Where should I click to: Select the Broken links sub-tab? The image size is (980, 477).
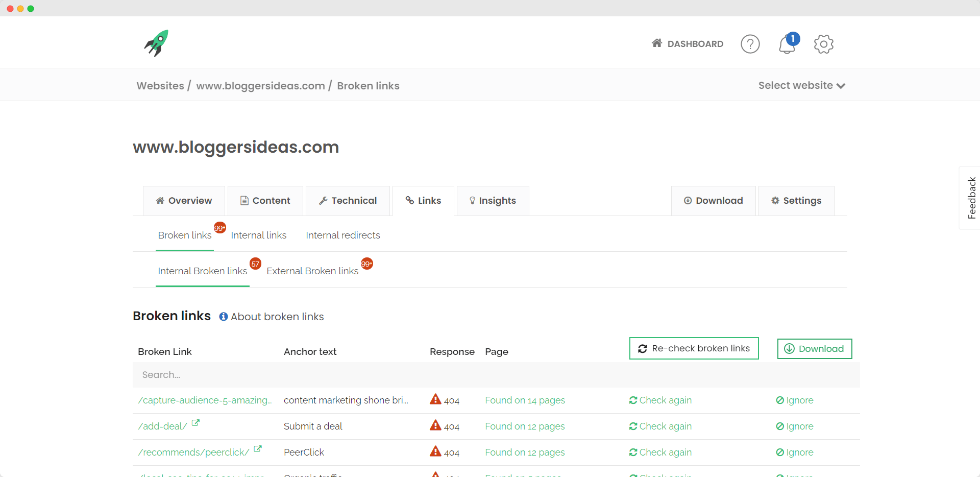tap(185, 235)
